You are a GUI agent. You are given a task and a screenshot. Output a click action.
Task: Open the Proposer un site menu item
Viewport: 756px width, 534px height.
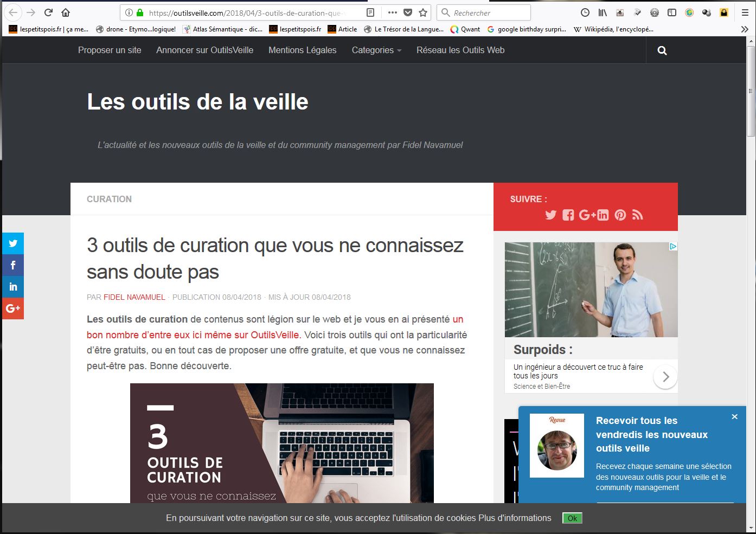point(110,50)
